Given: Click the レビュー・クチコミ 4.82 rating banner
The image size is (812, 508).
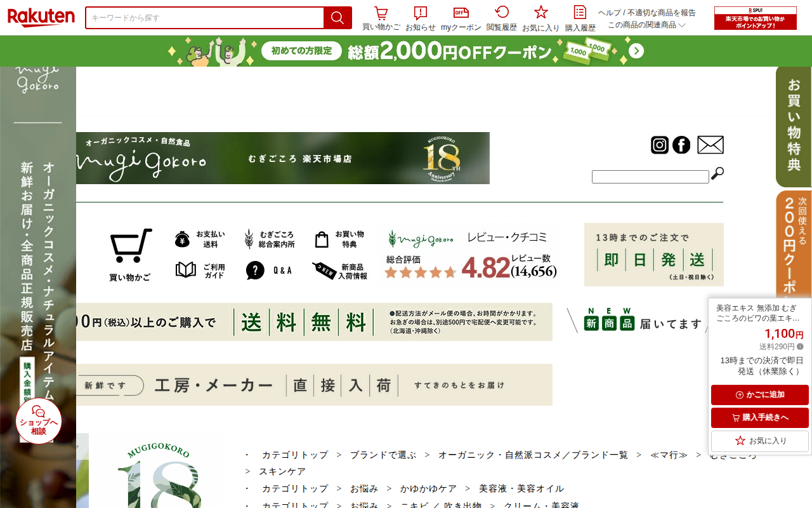Looking at the screenshot, I should tap(469, 254).
